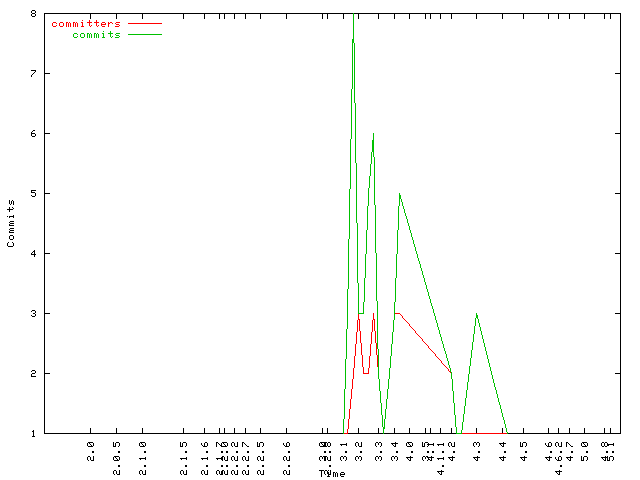Click the y-axis tick label 5

point(34,193)
